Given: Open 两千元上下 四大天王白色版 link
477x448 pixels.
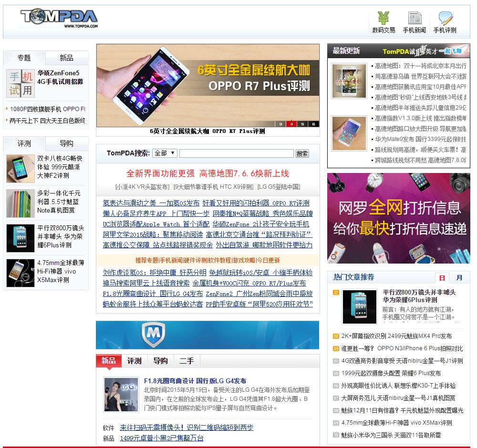Looking at the screenshot, I should coord(47,121).
